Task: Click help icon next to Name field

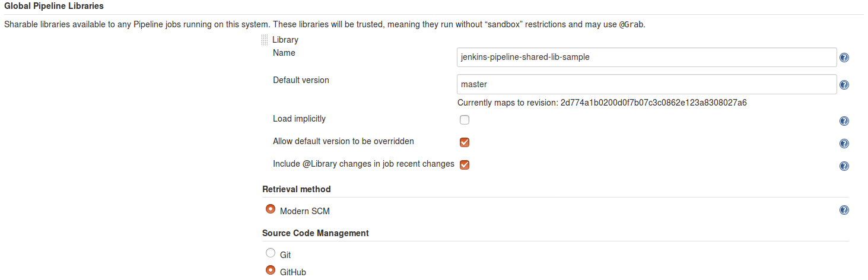Action: [x=844, y=58]
